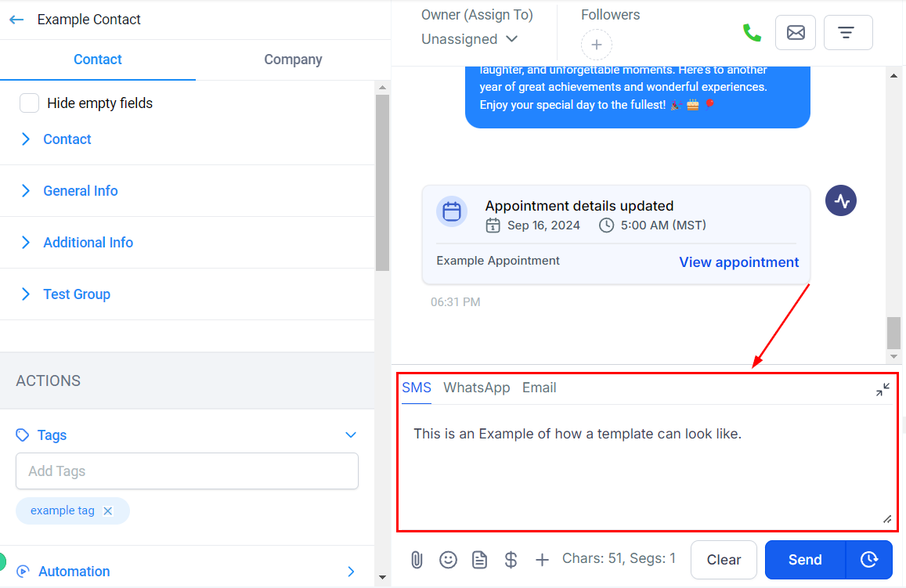The width and height of the screenshot is (906, 588).
Task: Go back using the left arrow
Action: (16, 20)
